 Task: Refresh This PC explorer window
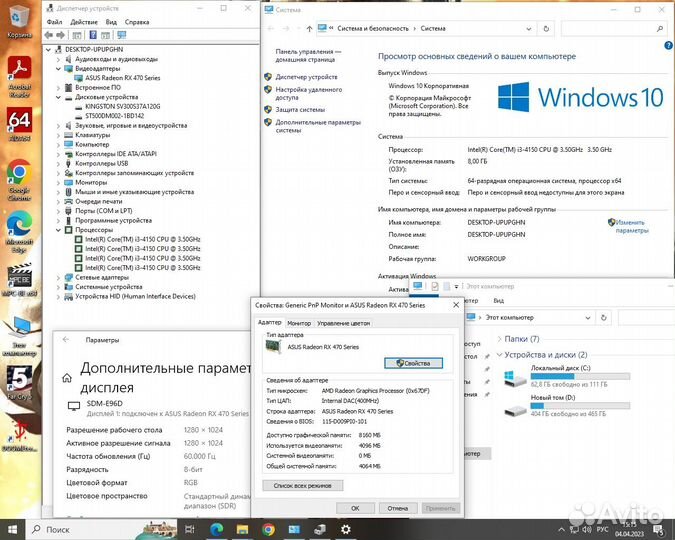click(x=604, y=318)
